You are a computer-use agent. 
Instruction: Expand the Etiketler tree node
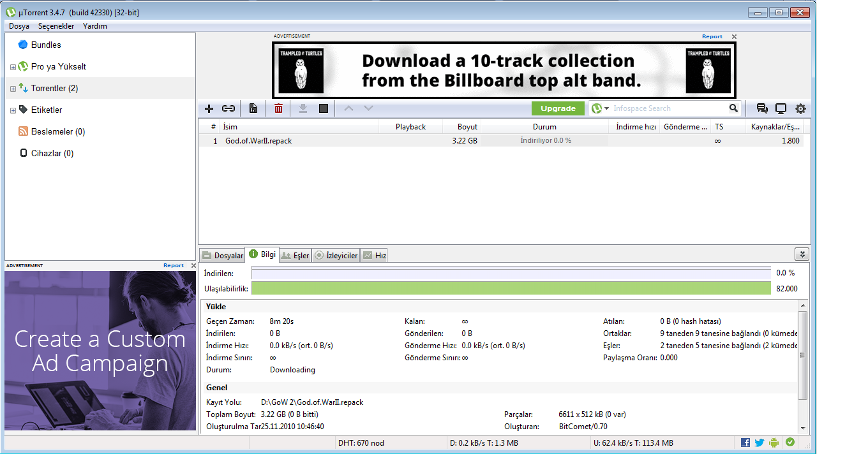click(13, 110)
